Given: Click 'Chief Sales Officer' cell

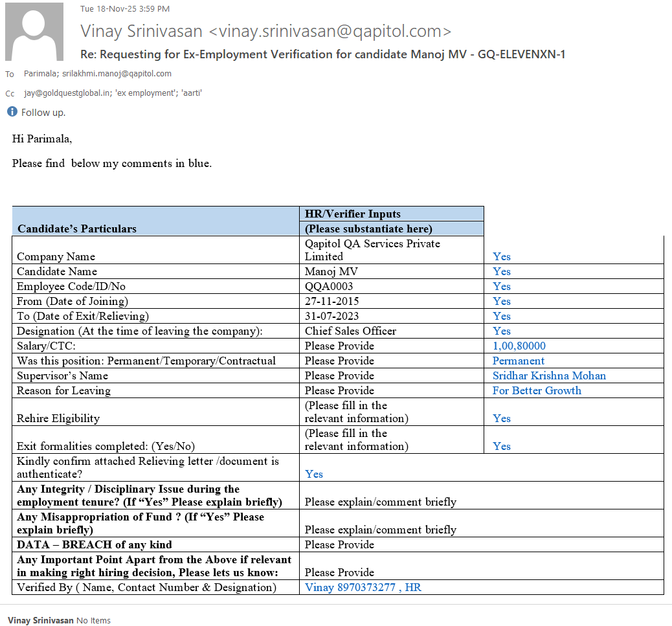Looking at the screenshot, I should click(392, 331).
